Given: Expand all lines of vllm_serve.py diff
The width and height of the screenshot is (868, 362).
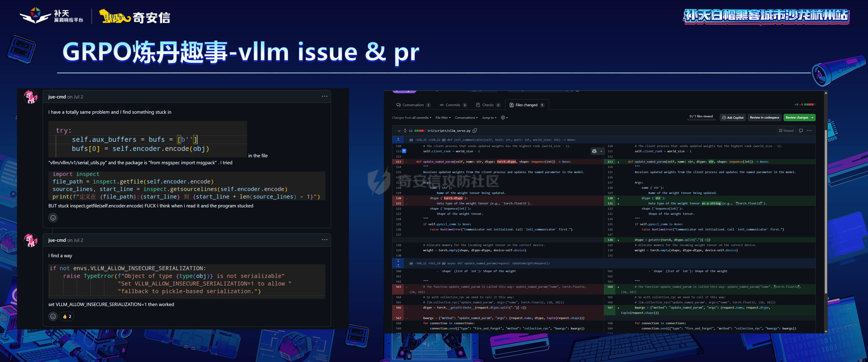Looking at the screenshot, I should [405, 131].
